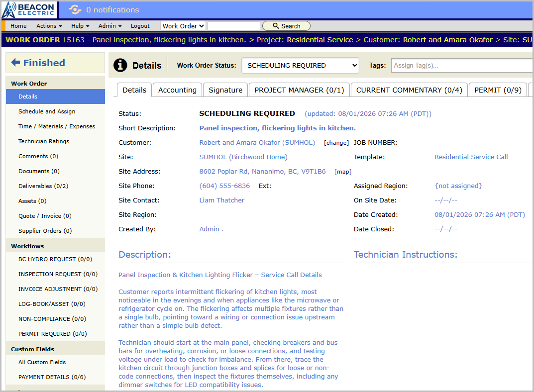Click the site phone number

click(x=224, y=186)
